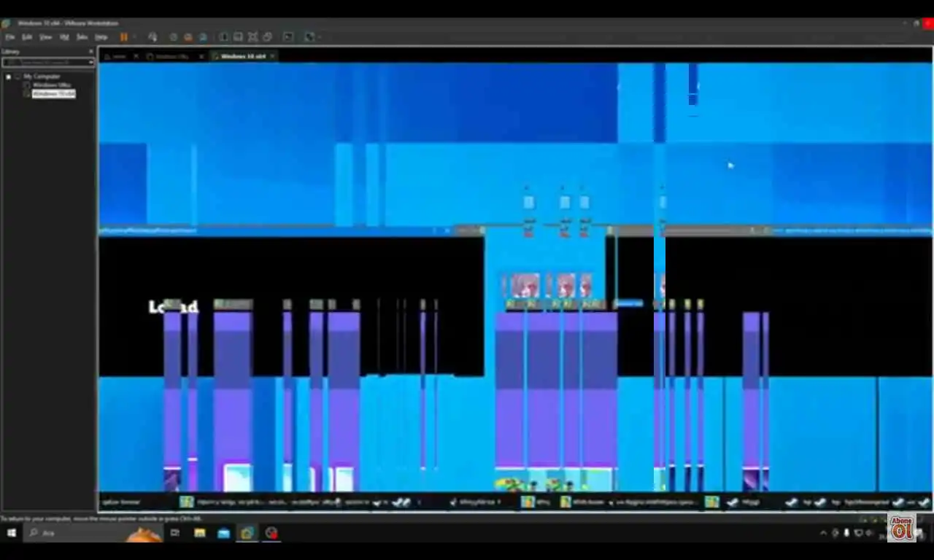Close the Library panel
Viewport: 934px width, 560px height.
tap(91, 51)
